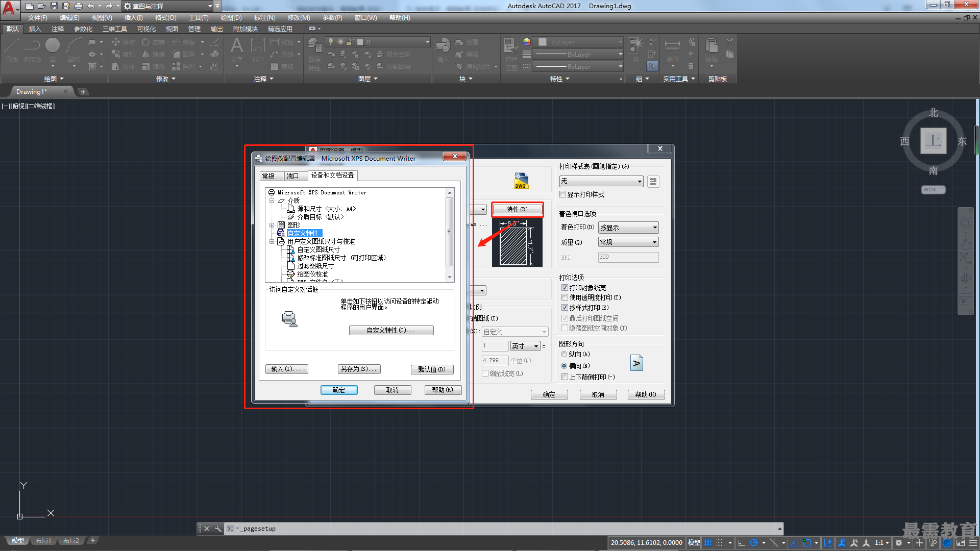The height and width of the screenshot is (551, 980).
Task: Click 取消 in page setup dialog
Action: [598, 395]
